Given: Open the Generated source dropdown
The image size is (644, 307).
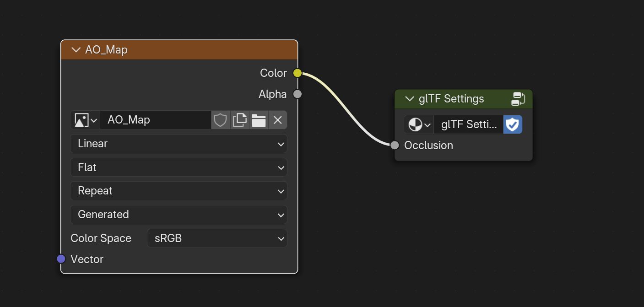Looking at the screenshot, I should pyautogui.click(x=179, y=215).
